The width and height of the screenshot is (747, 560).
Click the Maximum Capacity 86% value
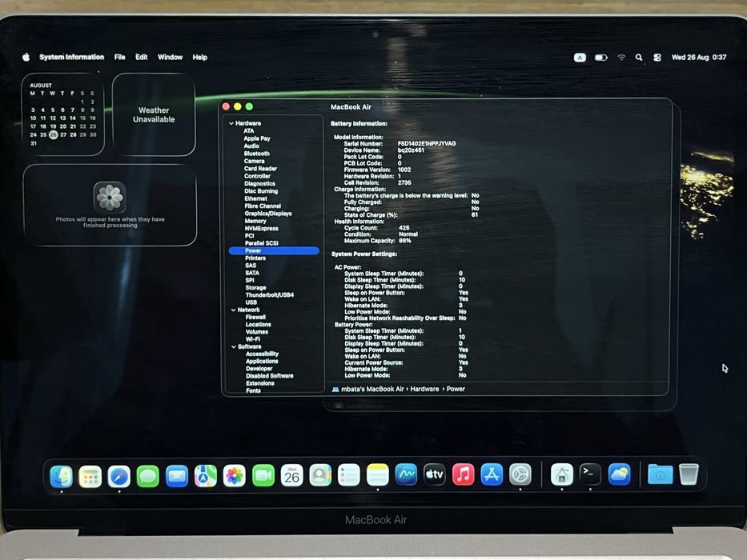pos(405,241)
